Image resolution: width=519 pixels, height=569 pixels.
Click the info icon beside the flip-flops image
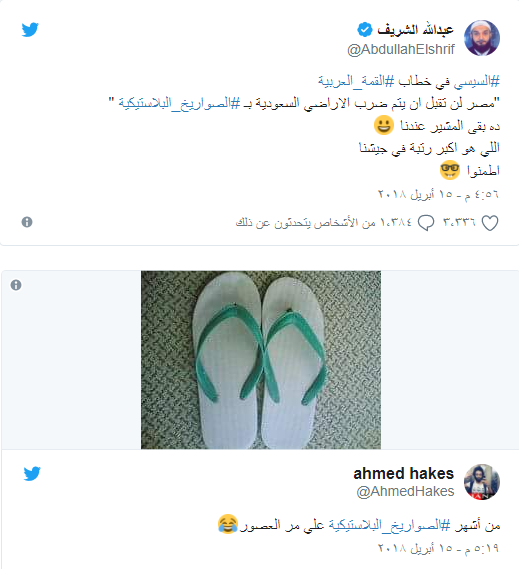click(16, 285)
